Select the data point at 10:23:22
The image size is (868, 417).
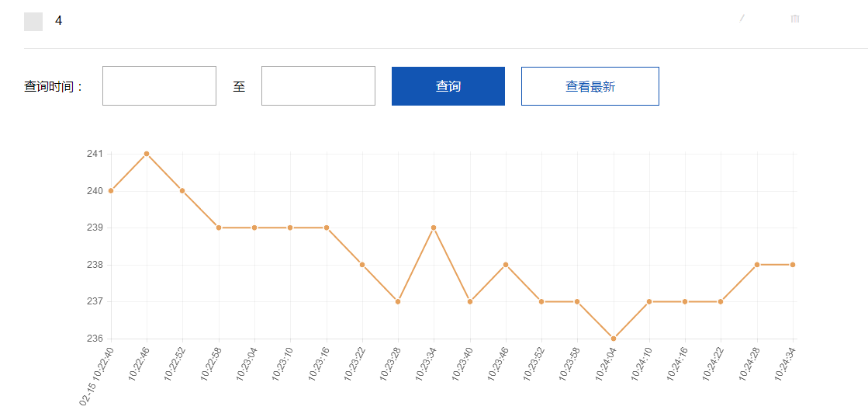click(362, 265)
